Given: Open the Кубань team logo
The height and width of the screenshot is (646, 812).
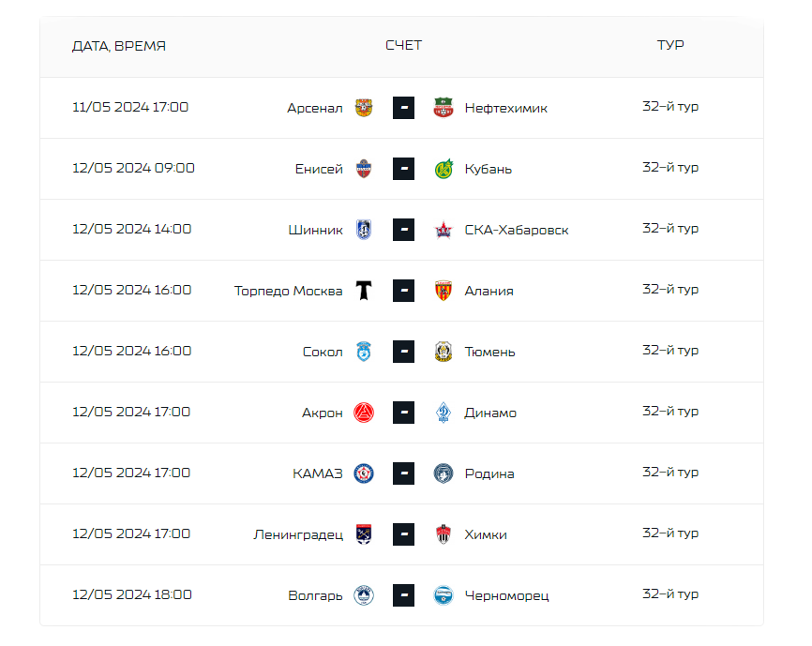Looking at the screenshot, I should [x=444, y=169].
